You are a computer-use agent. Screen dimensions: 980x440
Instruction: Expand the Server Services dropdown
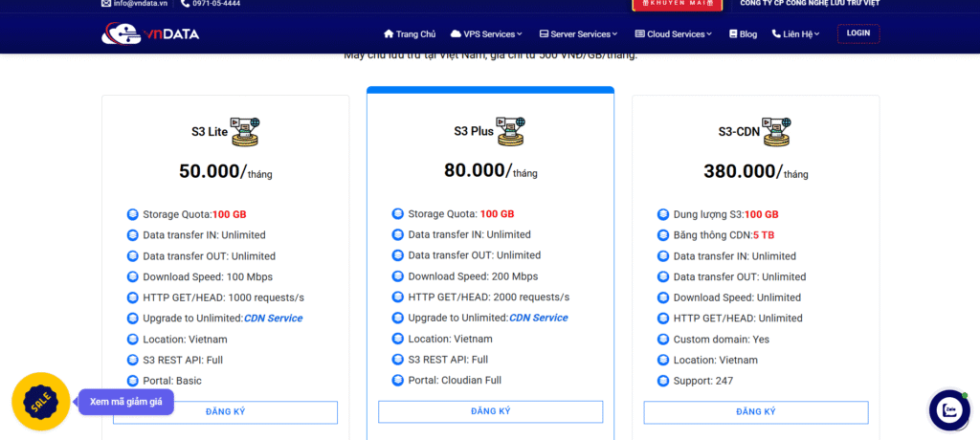tap(578, 34)
